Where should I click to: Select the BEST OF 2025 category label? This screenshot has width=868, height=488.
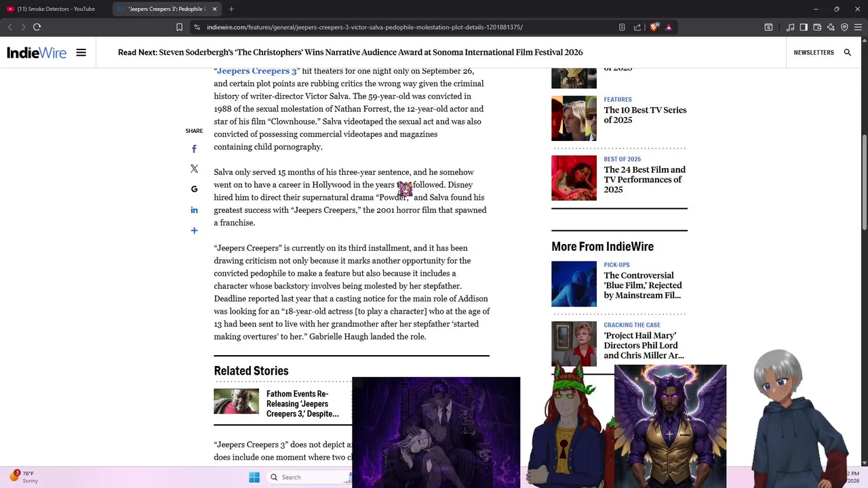[x=622, y=159]
